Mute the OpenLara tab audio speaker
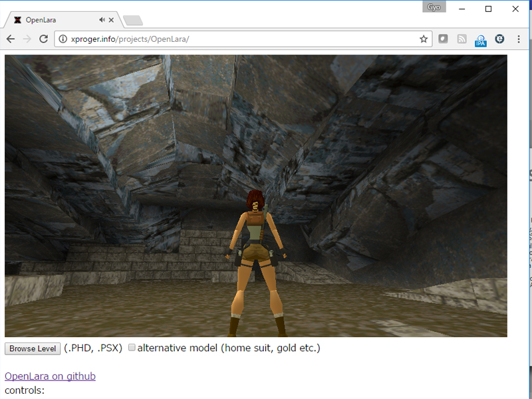Screen dimensions: 532x399 point(102,20)
